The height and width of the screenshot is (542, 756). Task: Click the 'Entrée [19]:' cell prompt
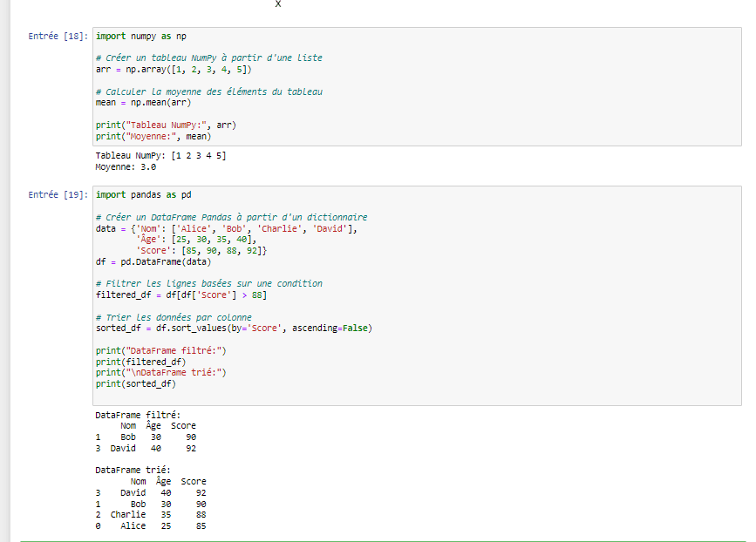[58, 195]
